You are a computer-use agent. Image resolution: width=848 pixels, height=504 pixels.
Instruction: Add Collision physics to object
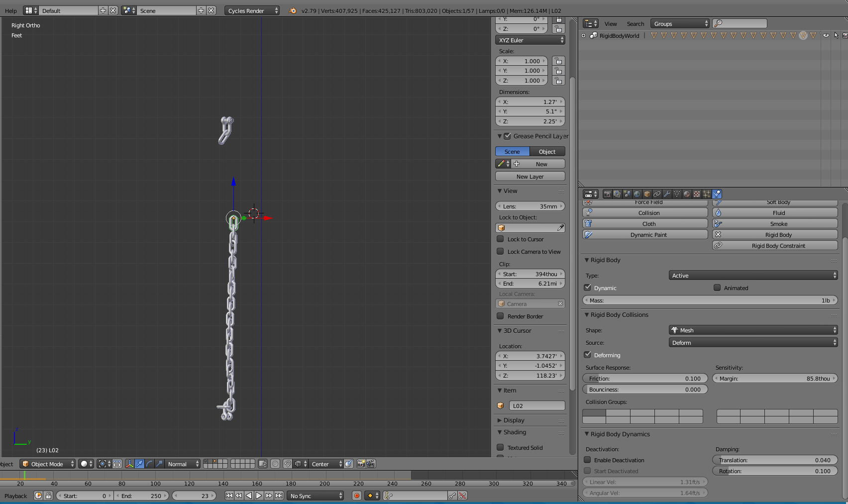click(x=645, y=212)
